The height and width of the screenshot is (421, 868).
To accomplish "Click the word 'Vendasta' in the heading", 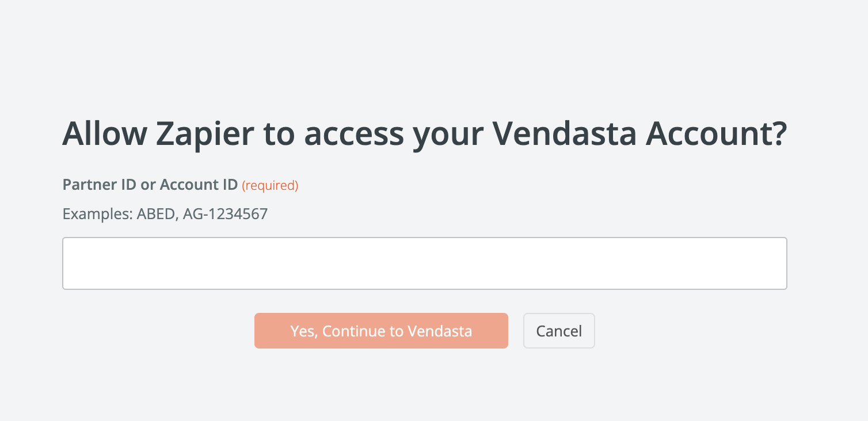I will click(x=565, y=133).
